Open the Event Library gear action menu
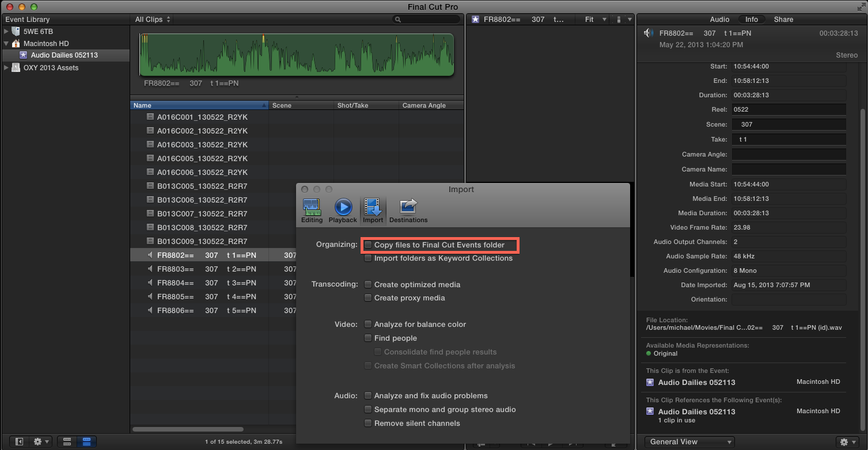 (x=41, y=441)
